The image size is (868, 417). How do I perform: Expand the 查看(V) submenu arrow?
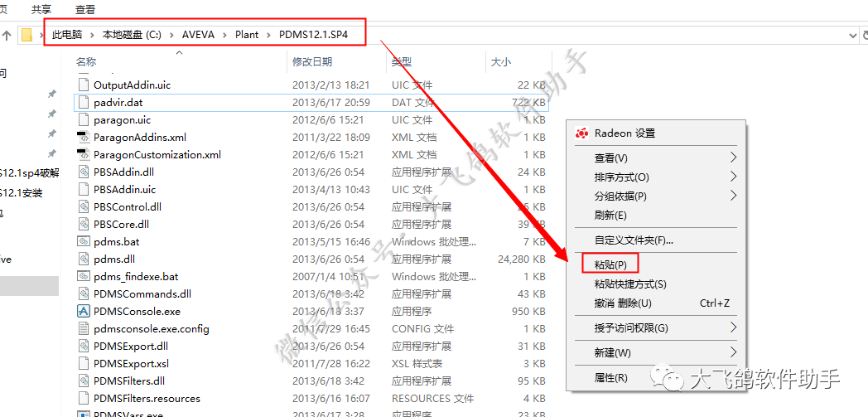point(734,158)
